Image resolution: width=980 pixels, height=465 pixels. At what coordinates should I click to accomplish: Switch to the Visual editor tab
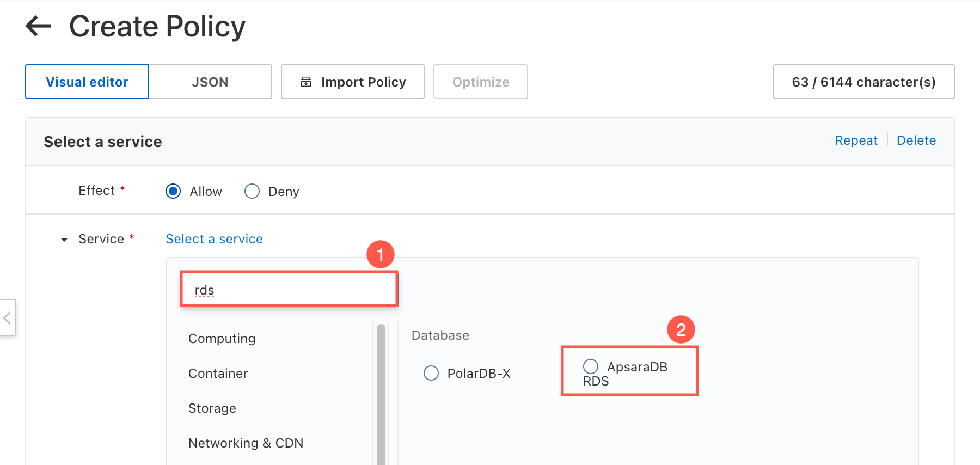87,82
